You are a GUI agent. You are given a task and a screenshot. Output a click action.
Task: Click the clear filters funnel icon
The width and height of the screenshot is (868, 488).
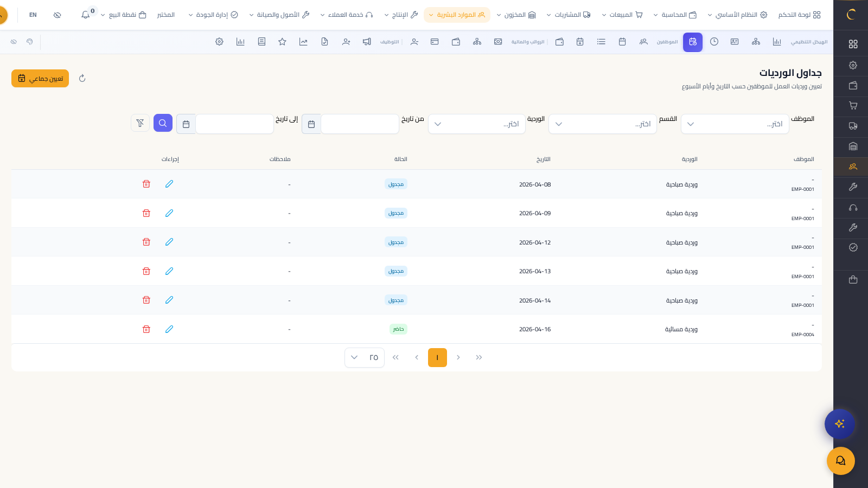point(140,123)
